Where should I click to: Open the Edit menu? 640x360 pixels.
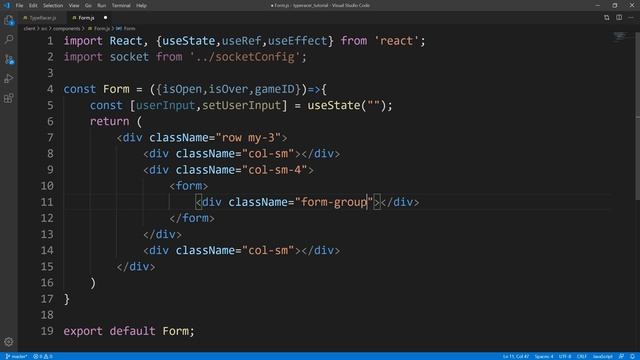33,5
